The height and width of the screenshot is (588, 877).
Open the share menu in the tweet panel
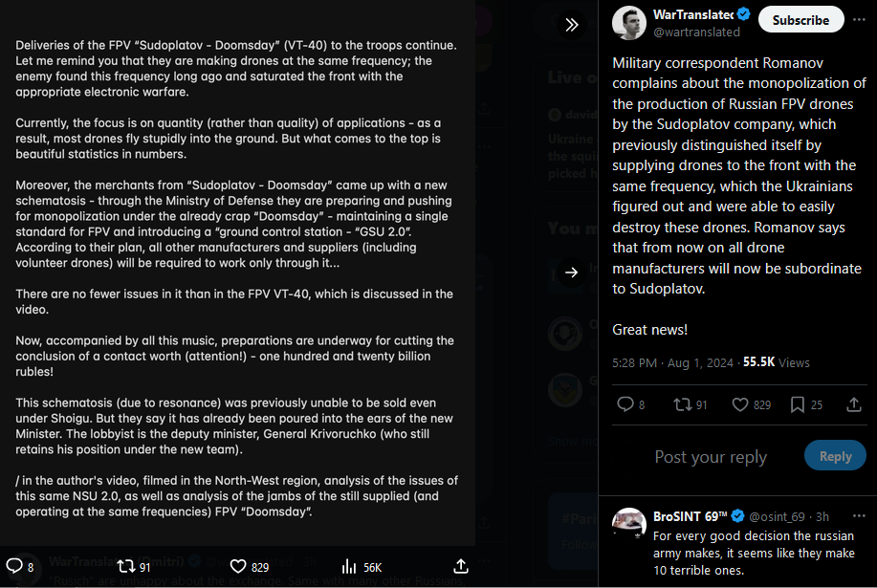click(854, 404)
